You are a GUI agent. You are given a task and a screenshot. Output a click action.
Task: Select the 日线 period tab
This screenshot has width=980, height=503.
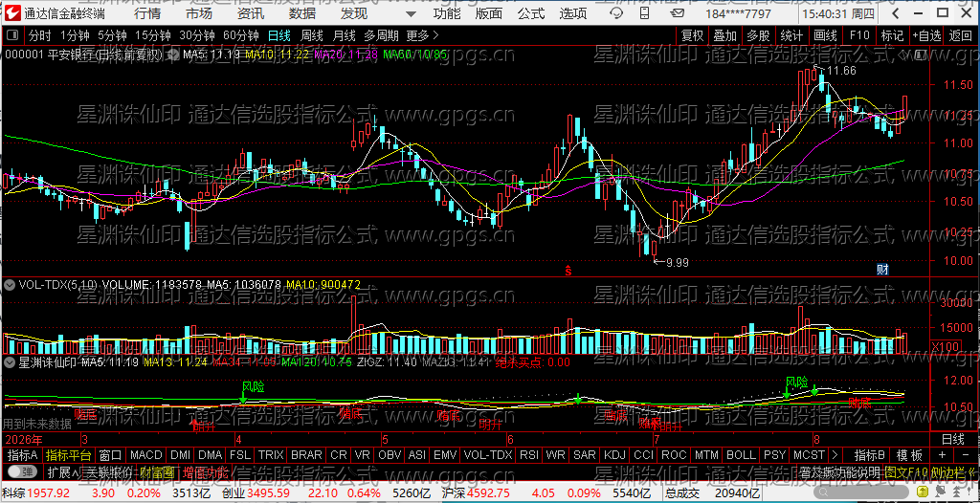(280, 36)
